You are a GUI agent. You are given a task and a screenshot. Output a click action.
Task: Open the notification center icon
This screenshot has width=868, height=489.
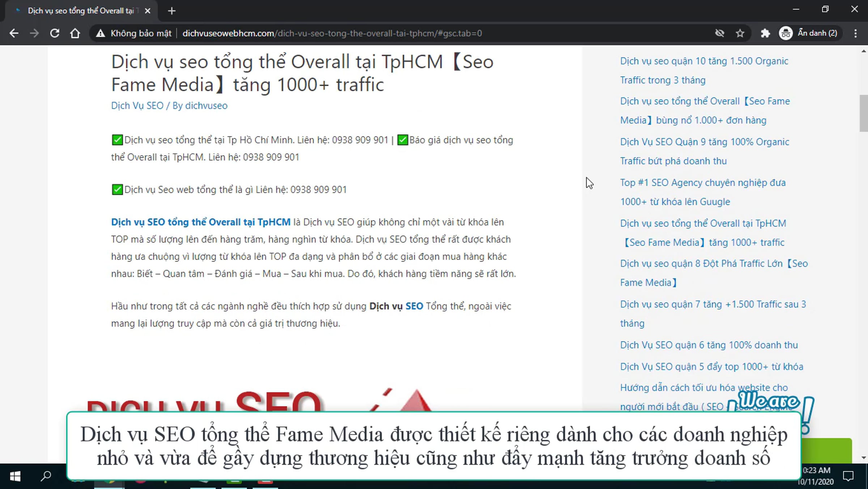[848, 476]
